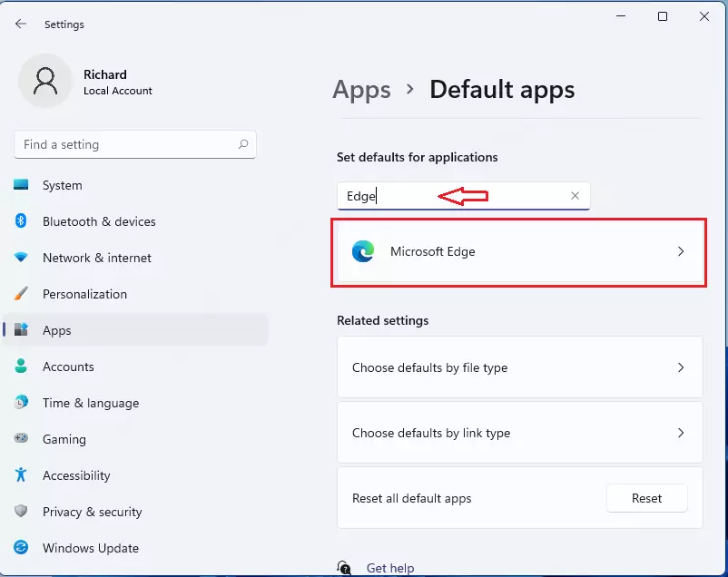Click the back arrow icon

[21, 24]
